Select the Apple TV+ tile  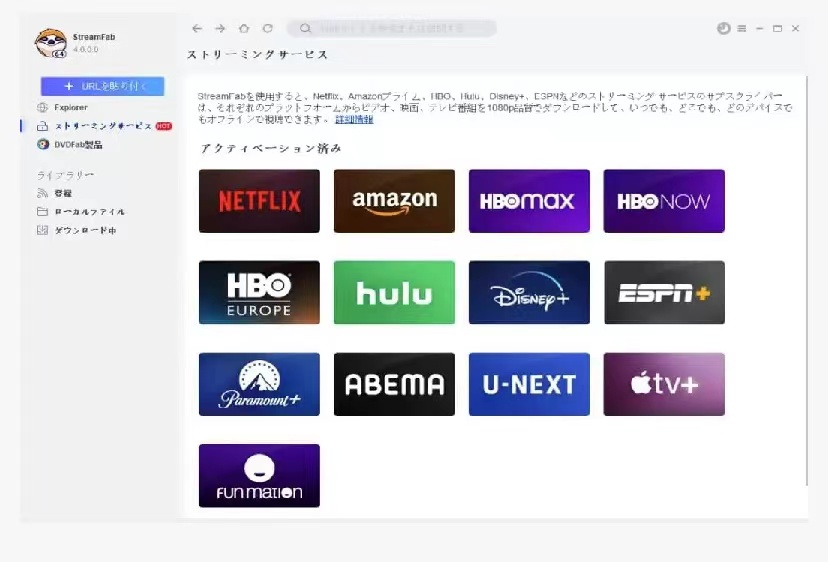click(664, 384)
